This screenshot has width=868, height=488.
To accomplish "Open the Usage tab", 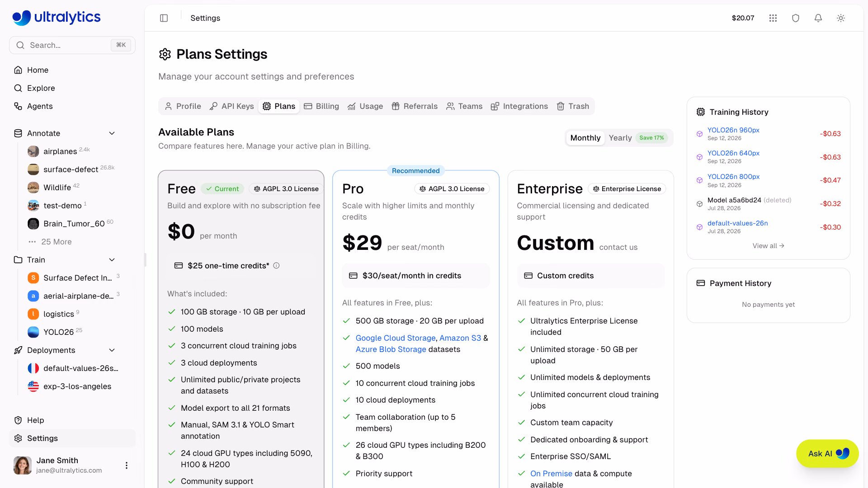I will tap(365, 106).
